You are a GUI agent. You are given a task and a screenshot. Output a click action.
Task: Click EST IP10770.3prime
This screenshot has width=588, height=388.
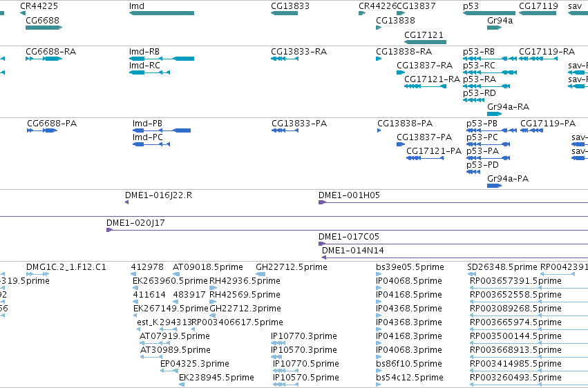tap(278, 343)
